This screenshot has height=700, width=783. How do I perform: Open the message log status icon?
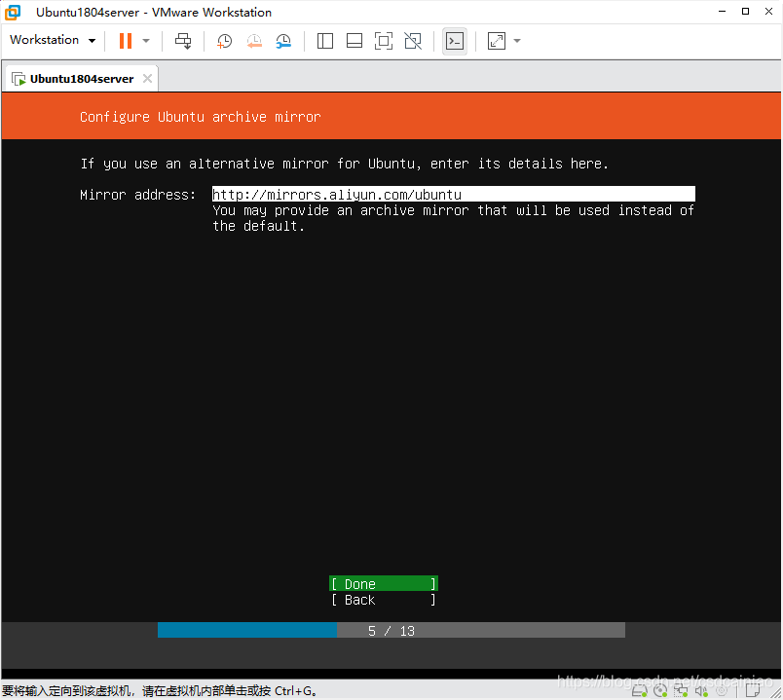(753, 691)
